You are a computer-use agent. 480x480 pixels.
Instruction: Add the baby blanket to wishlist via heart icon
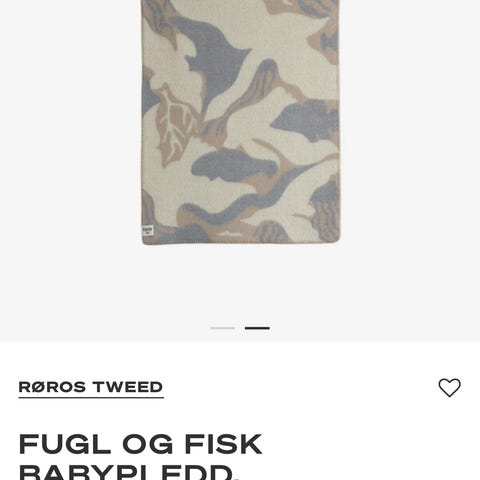(449, 387)
